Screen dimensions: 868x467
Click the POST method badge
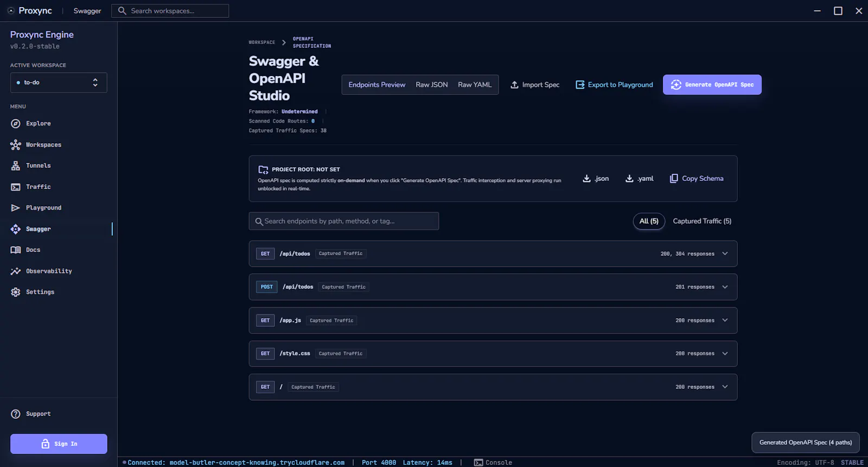click(x=267, y=287)
